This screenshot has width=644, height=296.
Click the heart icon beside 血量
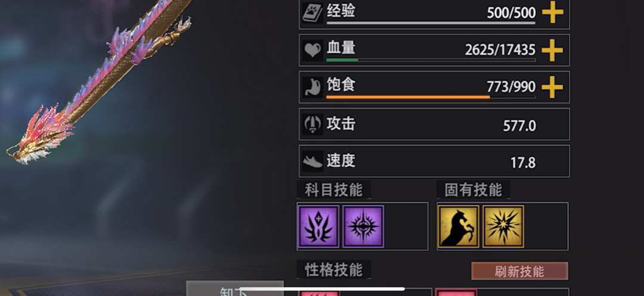[312, 50]
